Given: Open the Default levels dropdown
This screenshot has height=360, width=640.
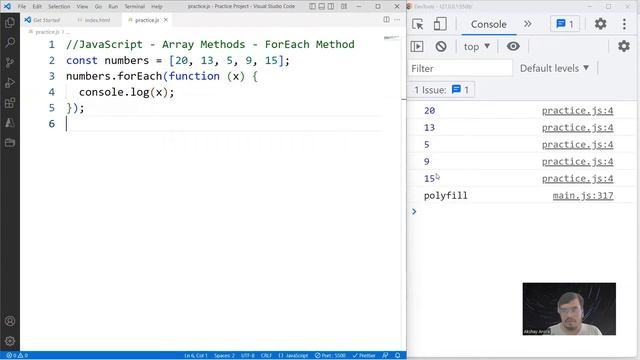Looking at the screenshot, I should point(554,68).
